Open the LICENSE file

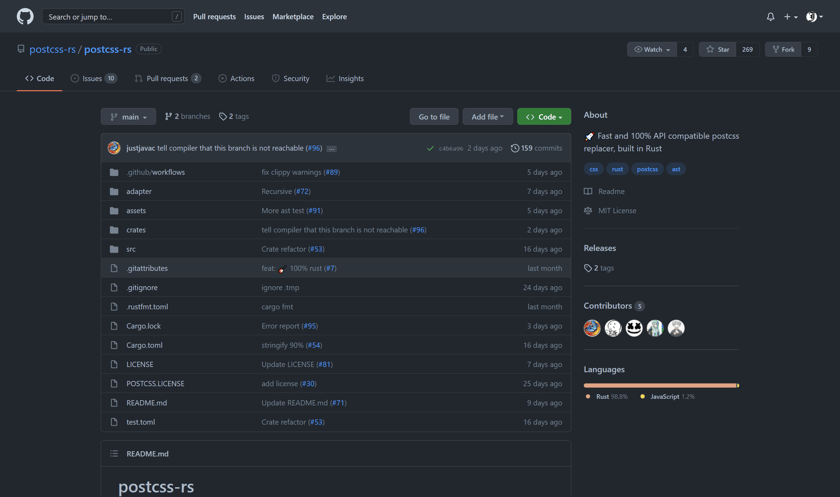point(140,364)
